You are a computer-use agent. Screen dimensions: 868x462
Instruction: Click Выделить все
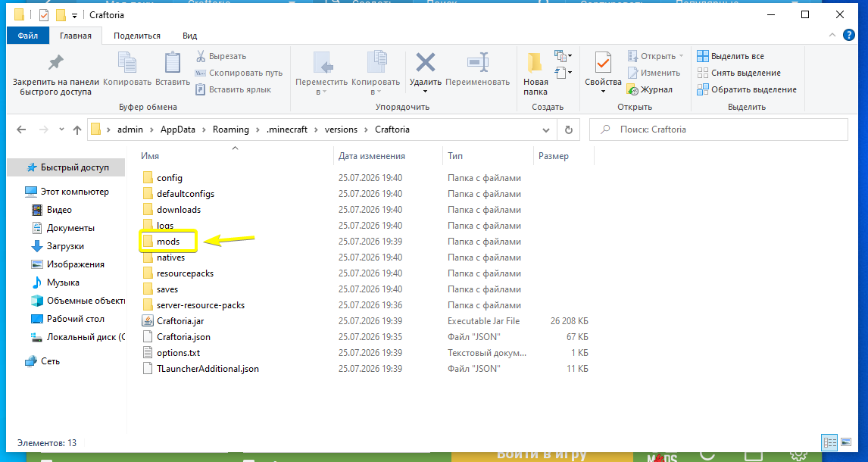tap(731, 56)
